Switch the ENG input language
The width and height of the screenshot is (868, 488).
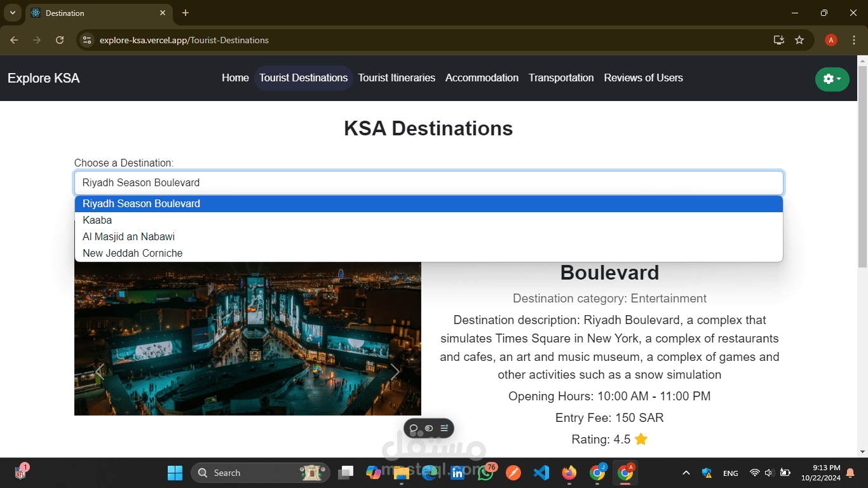pyautogui.click(x=731, y=473)
